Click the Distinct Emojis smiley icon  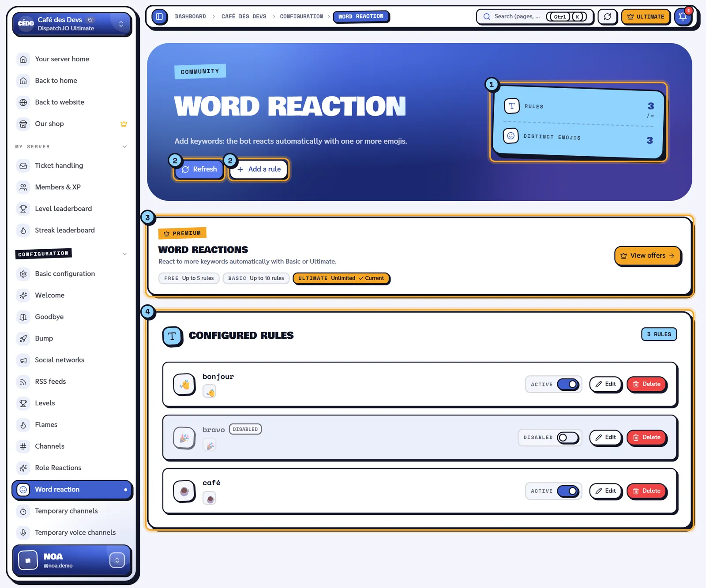click(511, 136)
